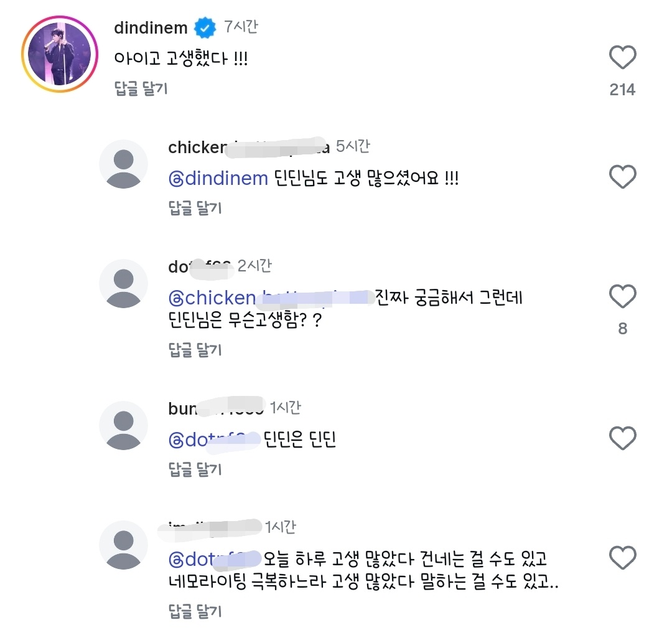Like the top dindinem comment
Viewport: 672px width, 630px height.
click(622, 58)
